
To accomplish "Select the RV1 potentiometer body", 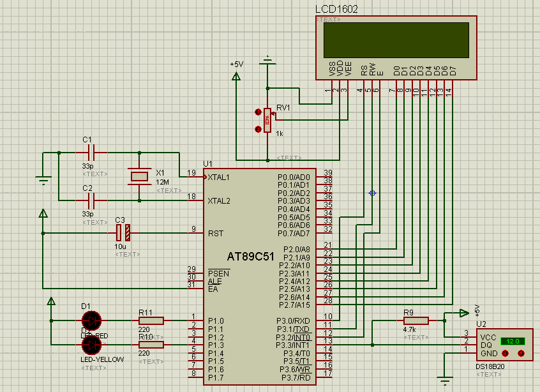I will [267, 120].
